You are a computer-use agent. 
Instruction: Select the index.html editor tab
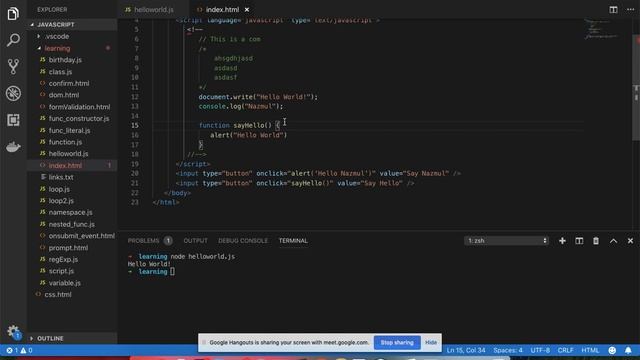point(222,9)
